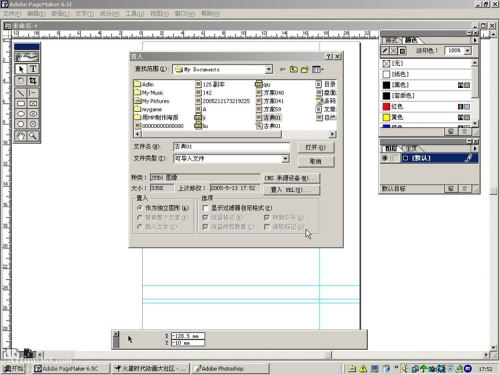Select the [黑色] color swatch

426,85
